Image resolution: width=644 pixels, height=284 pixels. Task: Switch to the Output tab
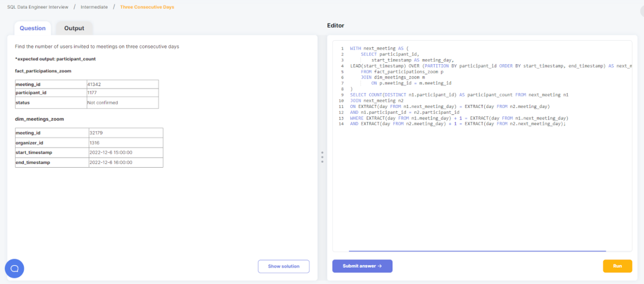(74, 28)
